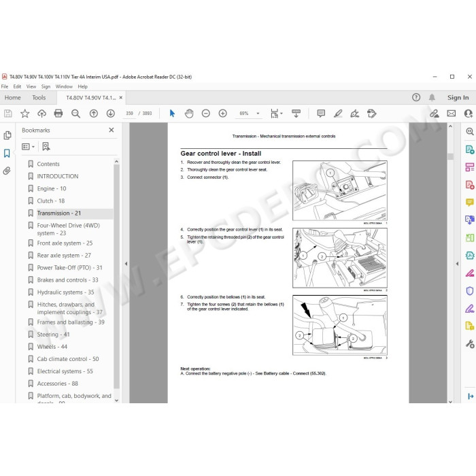Click the rotate/stamp tool icon
Image resolution: width=476 pixels, height=476 pixels.
[371, 114]
